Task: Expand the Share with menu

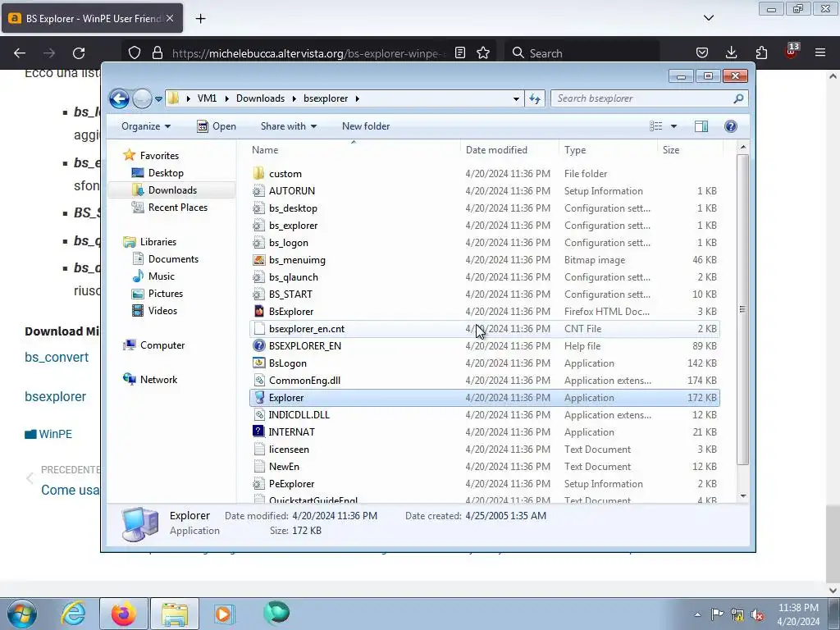Action: tap(289, 126)
